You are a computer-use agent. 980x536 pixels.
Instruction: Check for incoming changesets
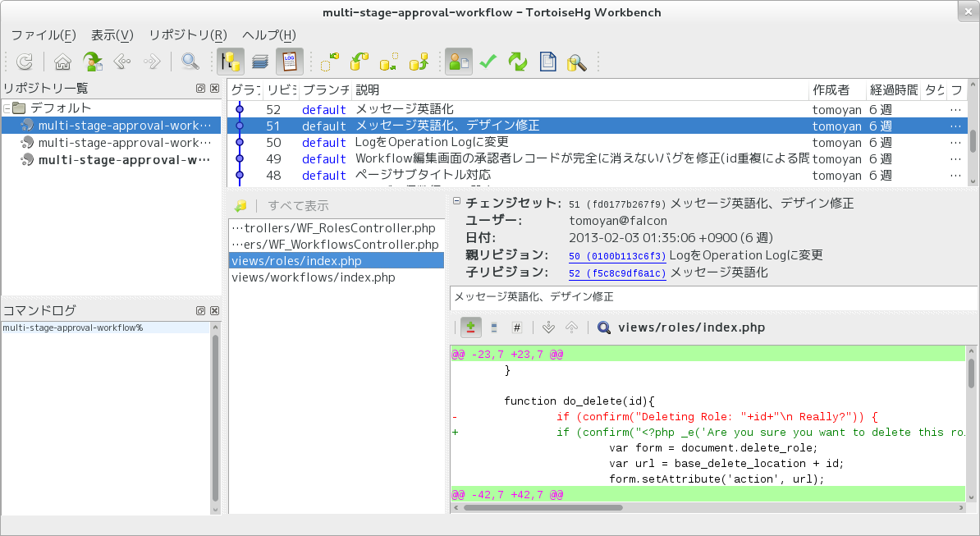(x=329, y=62)
